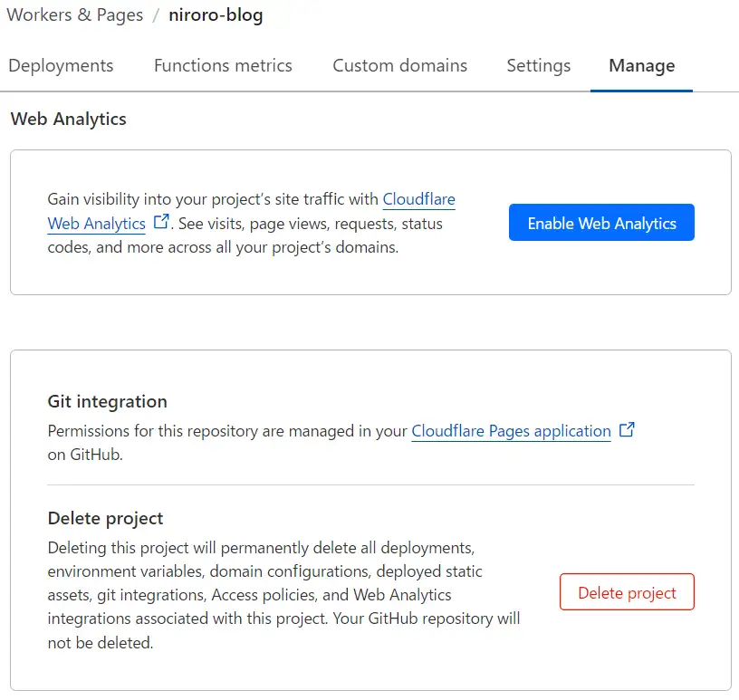Click the Web Analytics description text

pyautogui.click(x=254, y=222)
